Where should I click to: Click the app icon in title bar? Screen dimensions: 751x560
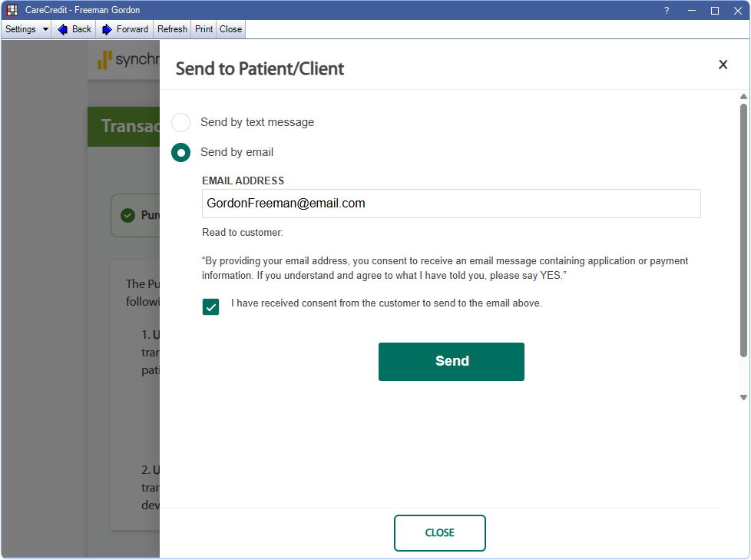click(x=12, y=10)
